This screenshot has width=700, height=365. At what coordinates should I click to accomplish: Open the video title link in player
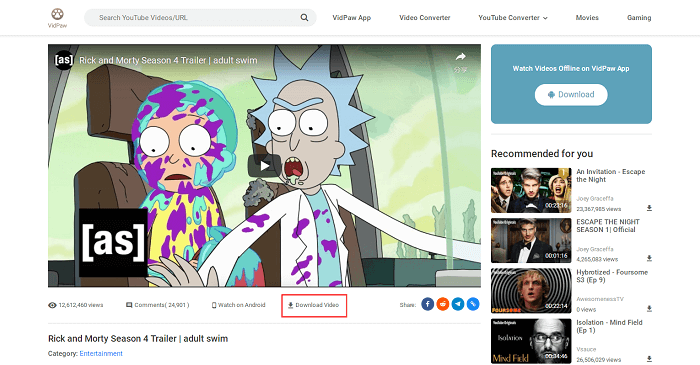[x=168, y=60]
